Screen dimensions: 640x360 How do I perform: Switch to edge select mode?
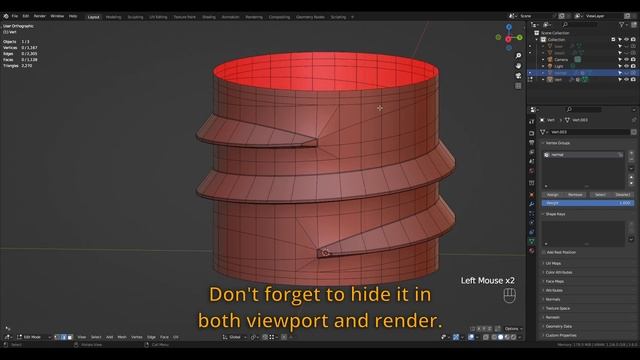[x=63, y=337]
